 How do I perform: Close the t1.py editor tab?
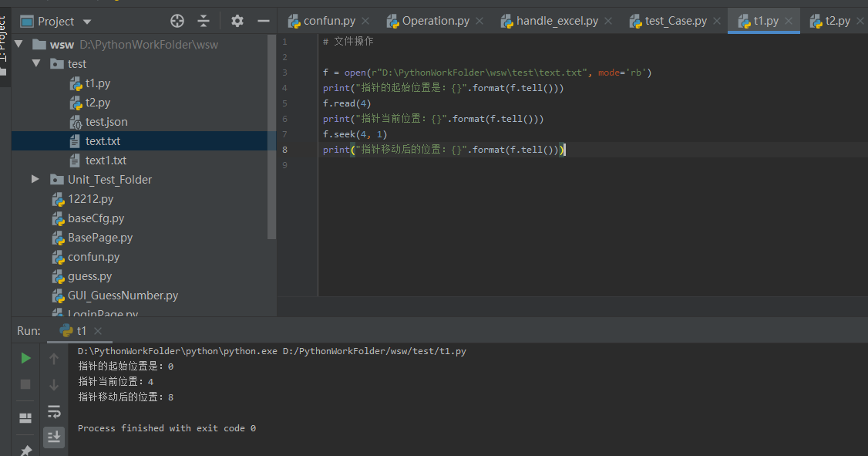789,21
